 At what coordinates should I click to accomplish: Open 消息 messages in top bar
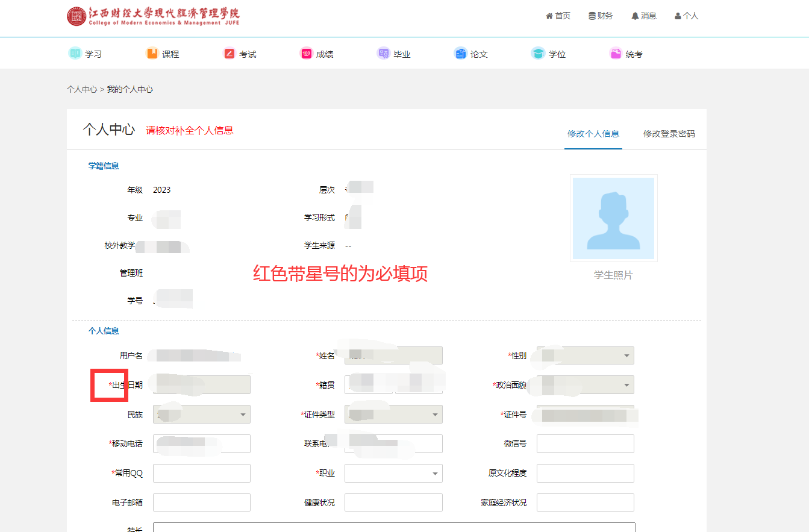click(644, 16)
